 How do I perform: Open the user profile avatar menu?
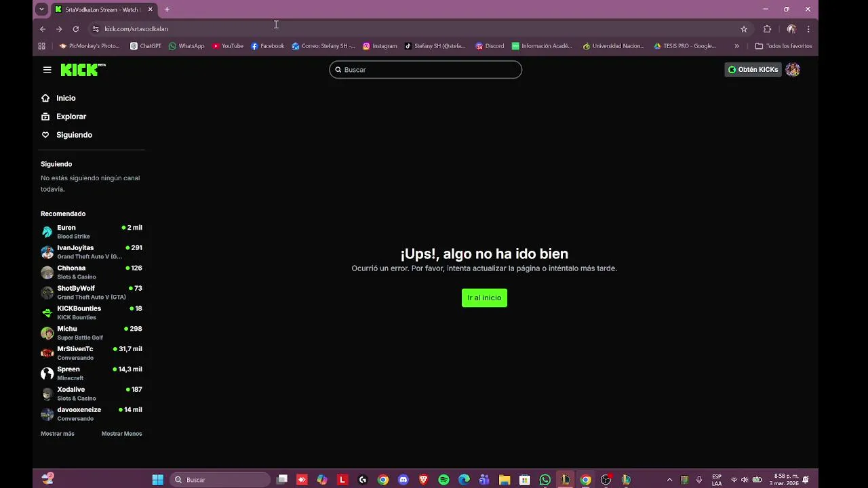(x=793, y=70)
